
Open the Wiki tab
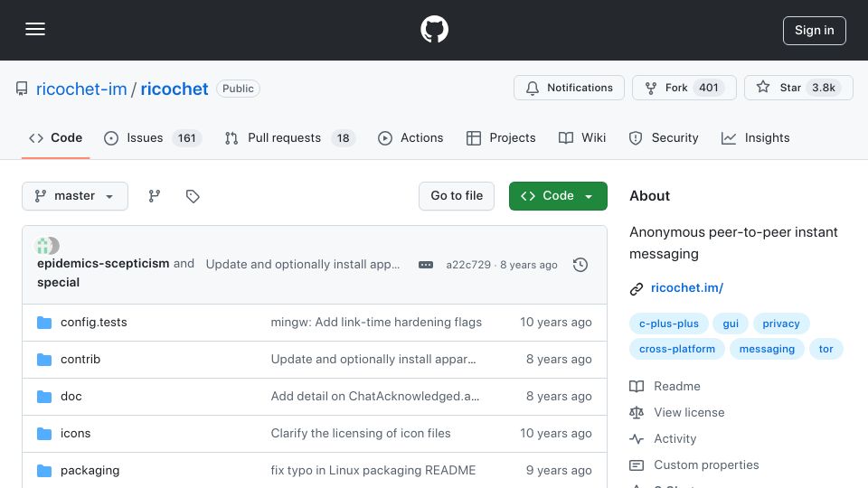[x=582, y=137]
